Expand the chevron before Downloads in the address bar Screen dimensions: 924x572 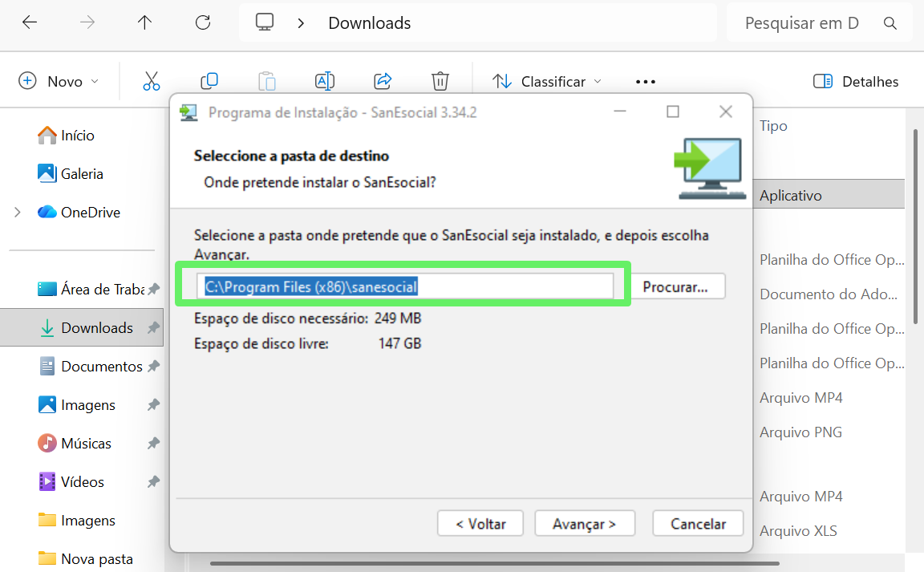pyautogui.click(x=301, y=23)
